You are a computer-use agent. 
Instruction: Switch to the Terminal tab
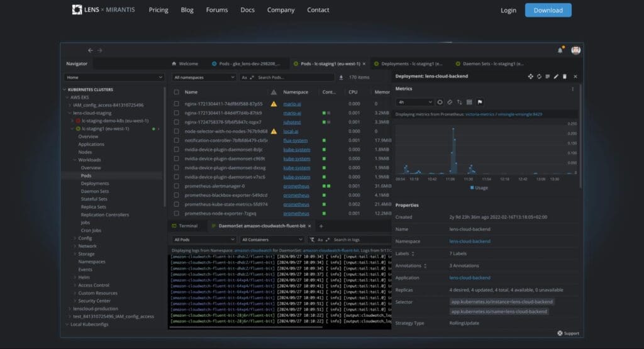coord(187,226)
